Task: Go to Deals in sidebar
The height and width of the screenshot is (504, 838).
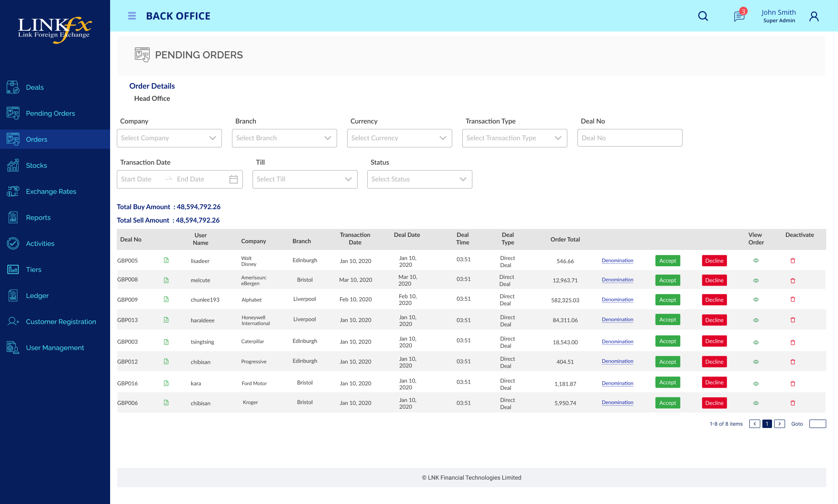Action: pyautogui.click(x=35, y=87)
